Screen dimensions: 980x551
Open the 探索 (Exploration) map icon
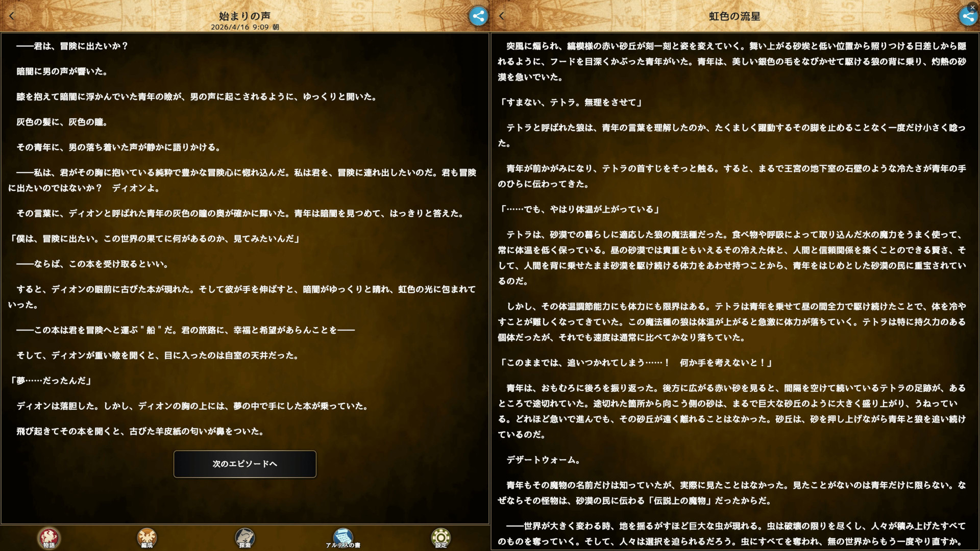point(245,537)
